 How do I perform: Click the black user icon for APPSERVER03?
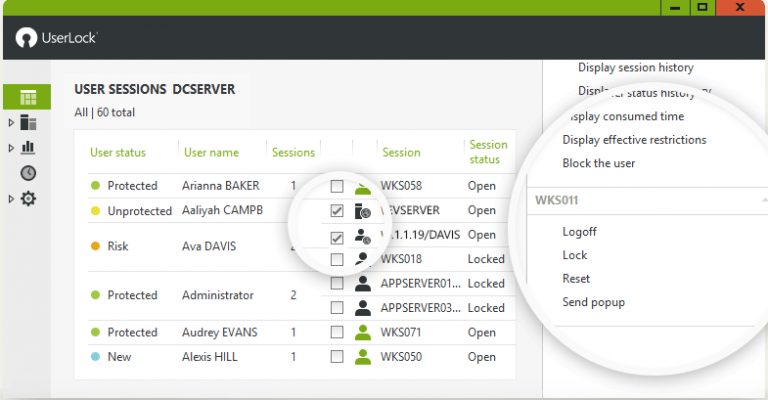click(x=363, y=308)
